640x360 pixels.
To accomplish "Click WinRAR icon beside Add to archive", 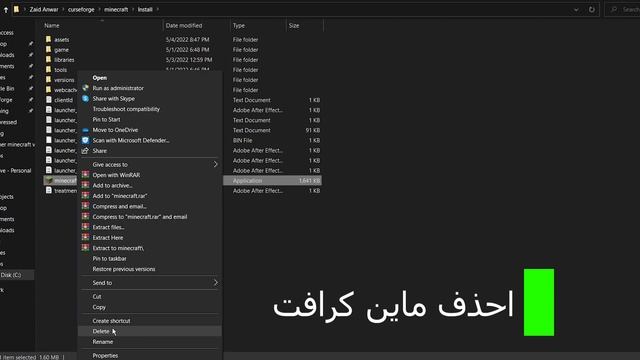I will tap(85, 185).
